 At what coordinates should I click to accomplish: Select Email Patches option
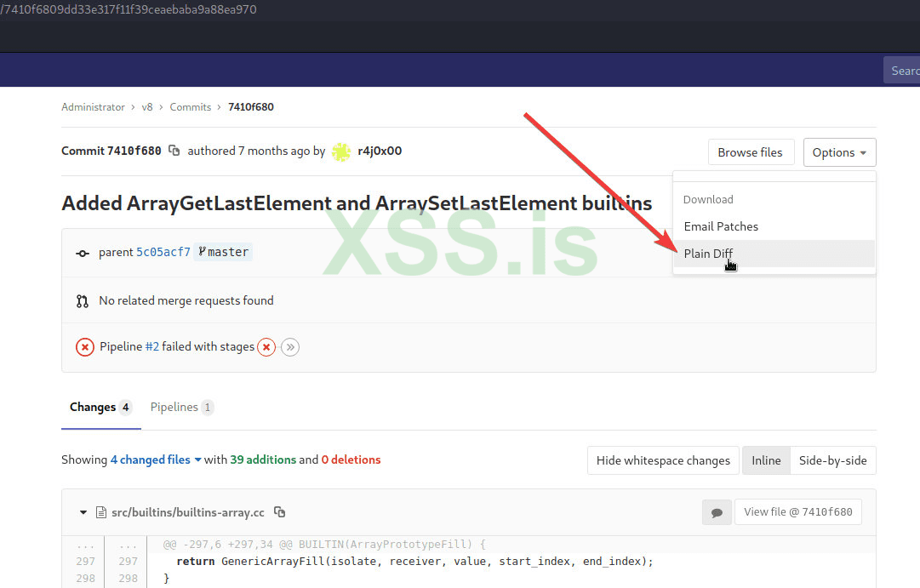[774, 226]
